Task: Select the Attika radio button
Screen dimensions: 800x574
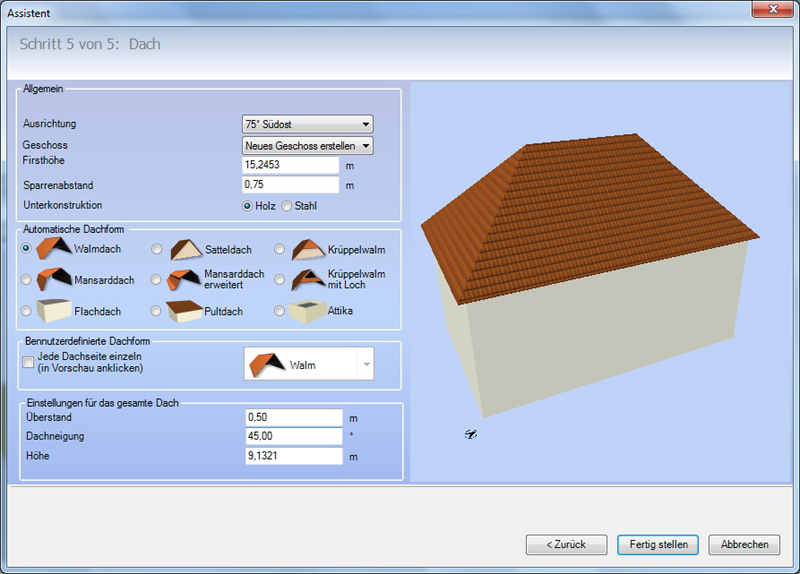Action: (279, 311)
